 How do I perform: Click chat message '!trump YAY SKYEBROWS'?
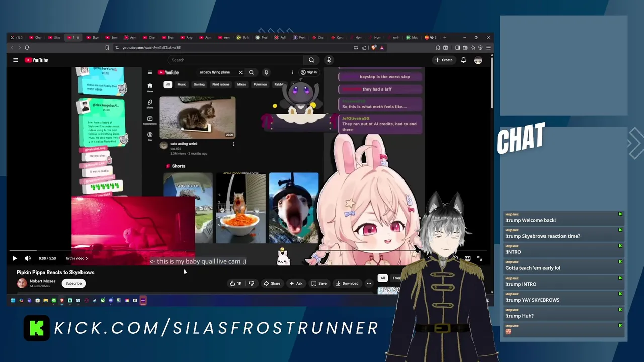(532, 300)
